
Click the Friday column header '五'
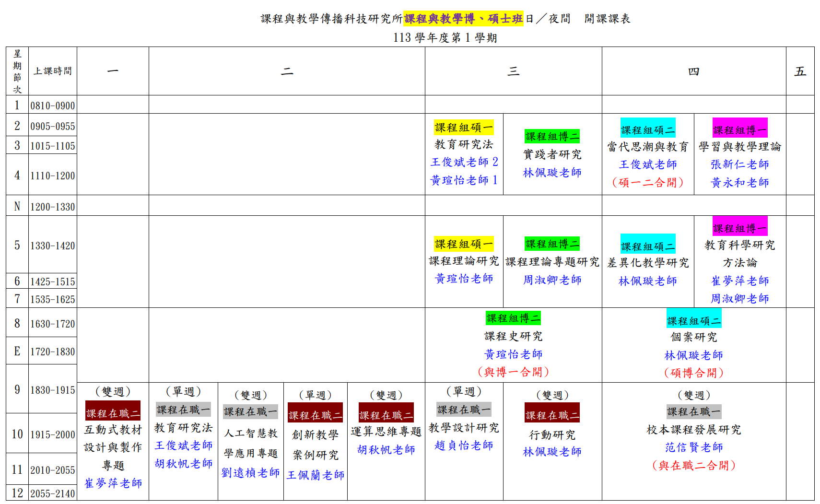(x=800, y=71)
